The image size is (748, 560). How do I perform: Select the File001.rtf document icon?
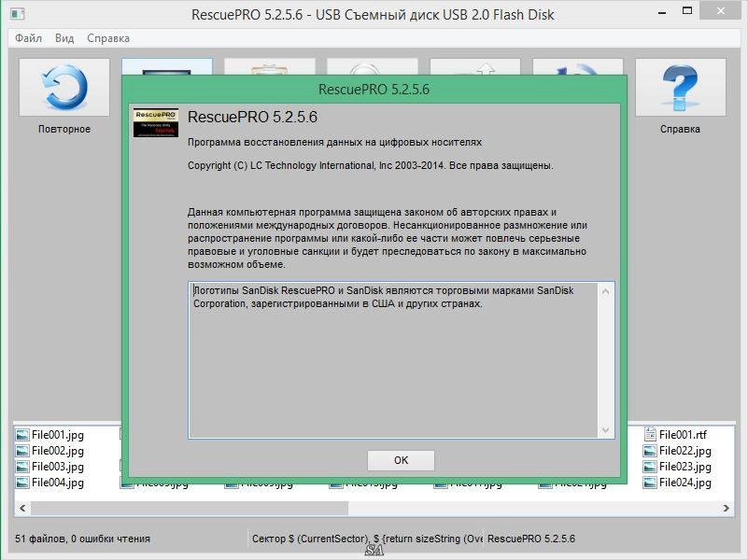point(650,434)
